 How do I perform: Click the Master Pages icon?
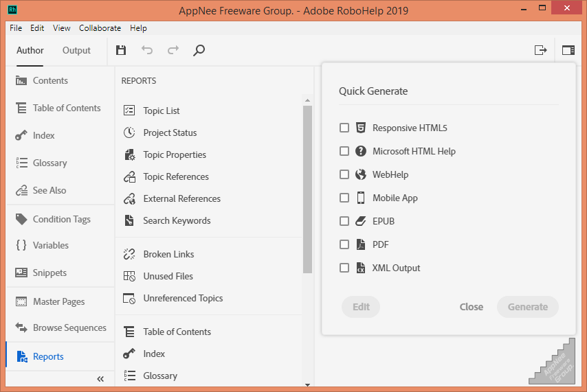[x=21, y=301]
